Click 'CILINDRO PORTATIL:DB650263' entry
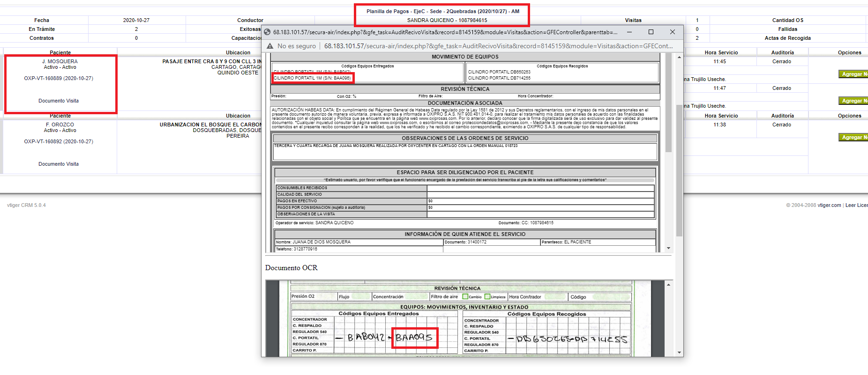 [x=499, y=72]
